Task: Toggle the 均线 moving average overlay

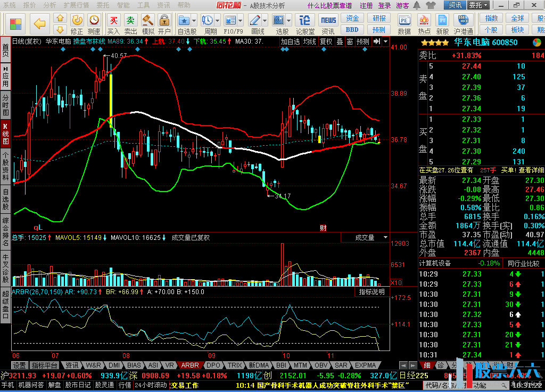Action: (x=310, y=41)
